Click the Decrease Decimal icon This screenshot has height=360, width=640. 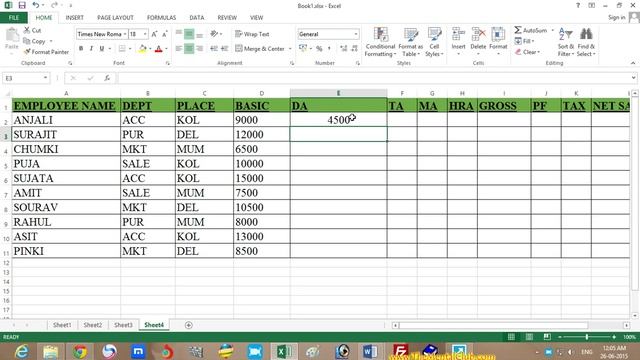(x=354, y=49)
